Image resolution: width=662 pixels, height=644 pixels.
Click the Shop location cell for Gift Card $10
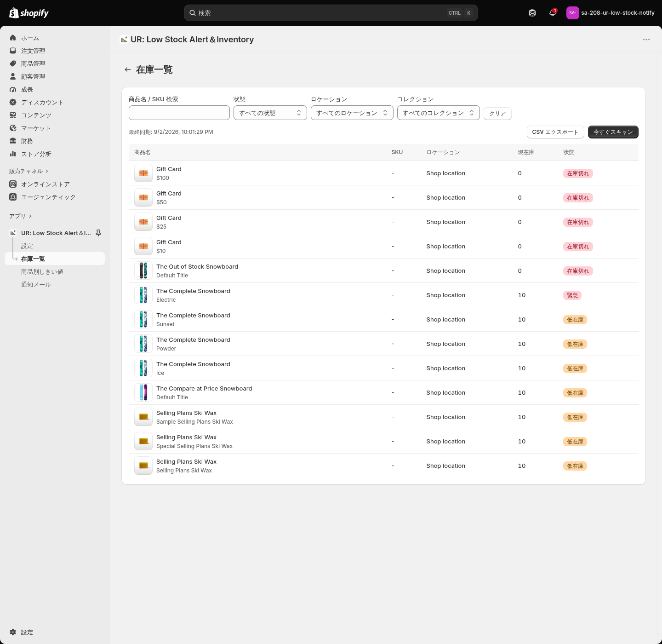click(446, 247)
